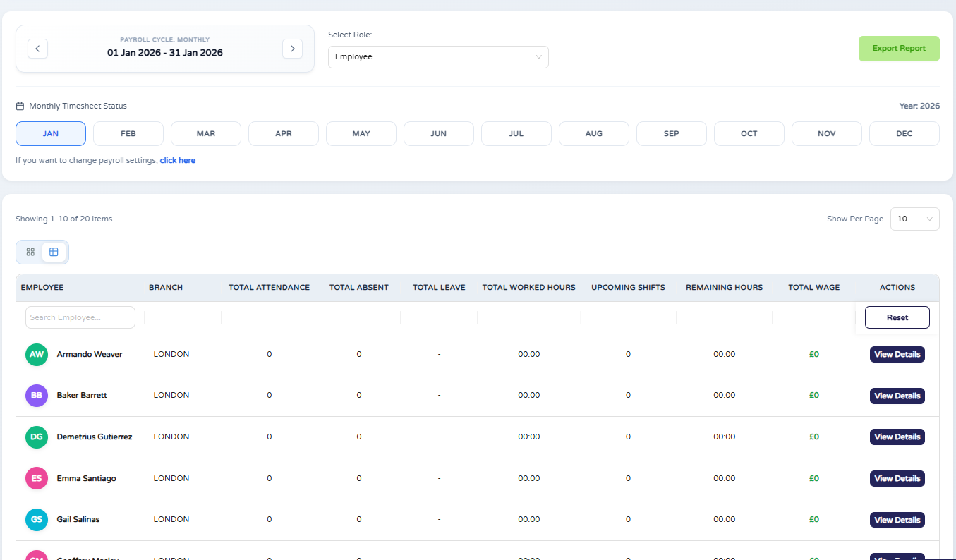Select the MAY month tab
Viewport: 956px width, 560px height.
[361, 133]
